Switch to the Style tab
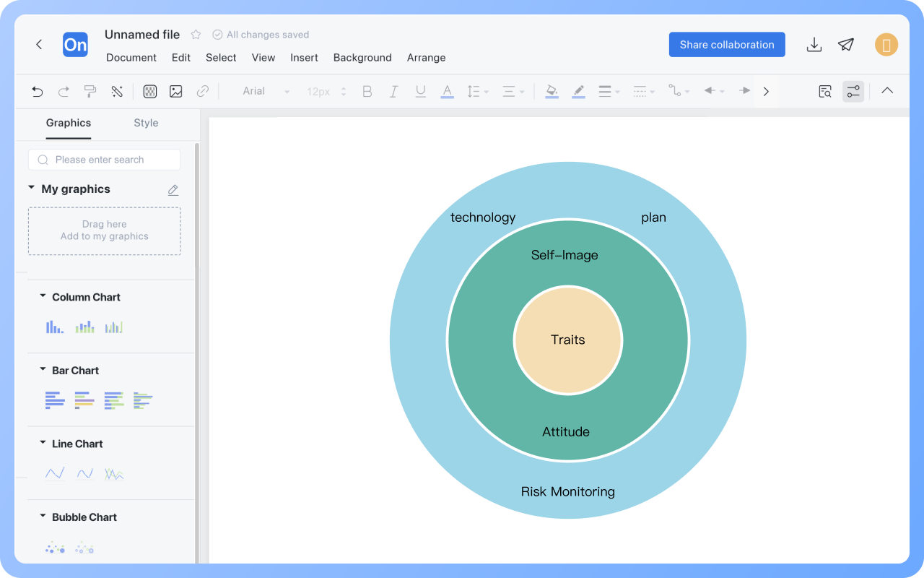Screen dimensions: 924x578 point(146,123)
